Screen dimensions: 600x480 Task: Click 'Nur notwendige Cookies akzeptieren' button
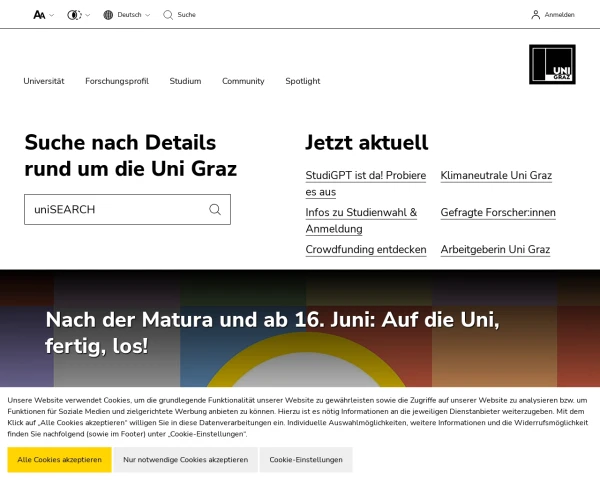pos(186,460)
